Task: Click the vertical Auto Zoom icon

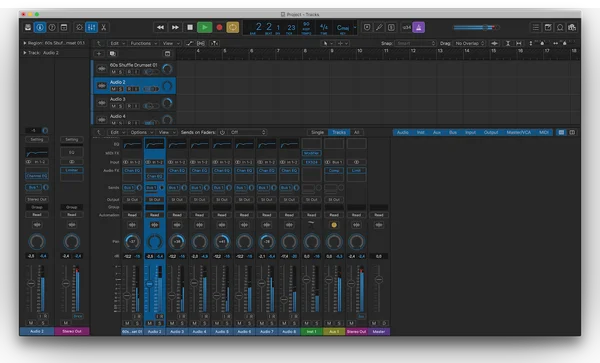Action: pyautogui.click(x=508, y=44)
